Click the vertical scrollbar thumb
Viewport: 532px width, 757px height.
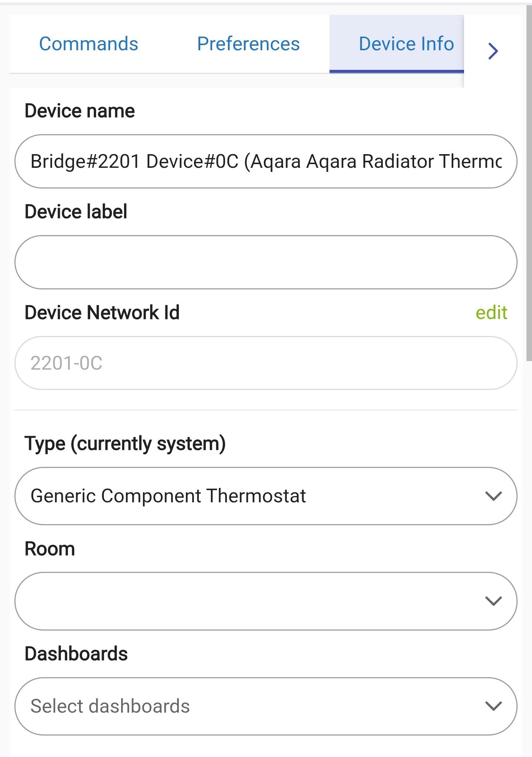[x=529, y=185]
